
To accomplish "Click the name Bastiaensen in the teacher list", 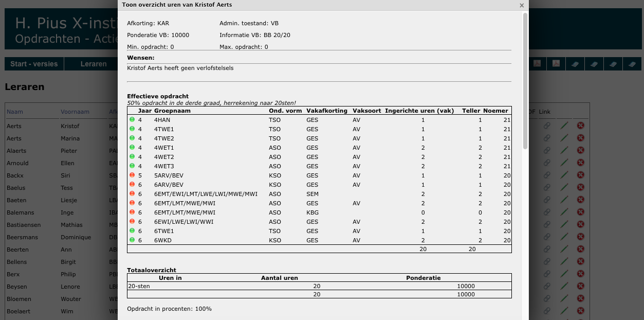I will 23,225.
